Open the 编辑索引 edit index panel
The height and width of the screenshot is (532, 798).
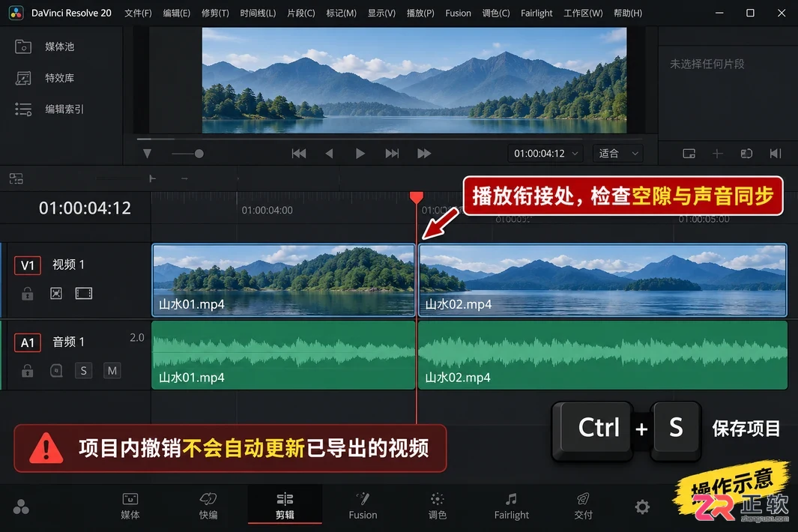coord(49,109)
